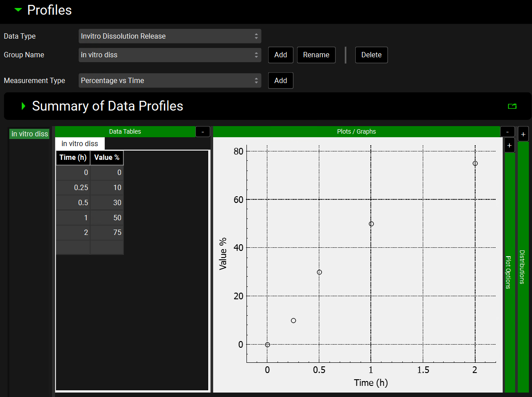Collapse the Data Tables panel with minus
The image size is (532, 397).
click(x=202, y=132)
